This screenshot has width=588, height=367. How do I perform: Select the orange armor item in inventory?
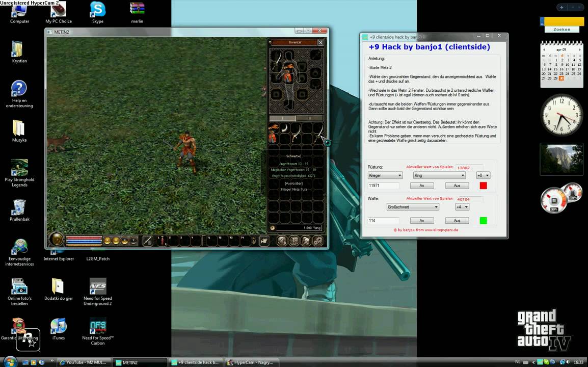[274, 133]
